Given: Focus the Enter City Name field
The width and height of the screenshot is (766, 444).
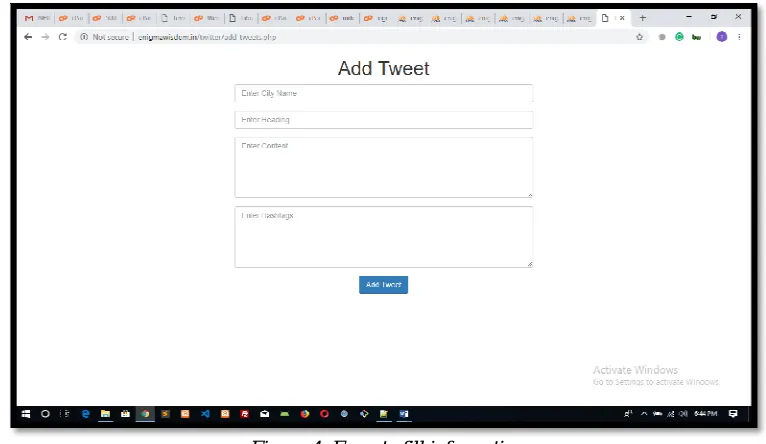Looking at the screenshot, I should point(383,93).
